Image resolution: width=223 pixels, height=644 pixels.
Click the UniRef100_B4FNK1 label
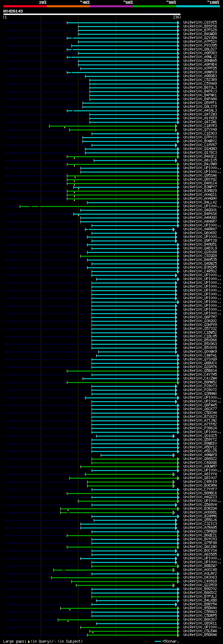click(x=200, y=95)
